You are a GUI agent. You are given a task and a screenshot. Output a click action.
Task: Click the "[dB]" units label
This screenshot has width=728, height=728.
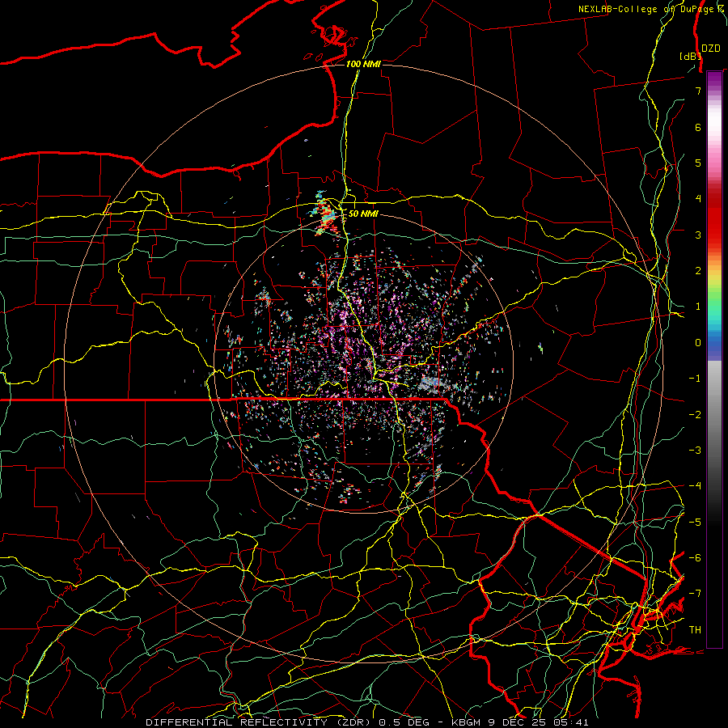690,56
